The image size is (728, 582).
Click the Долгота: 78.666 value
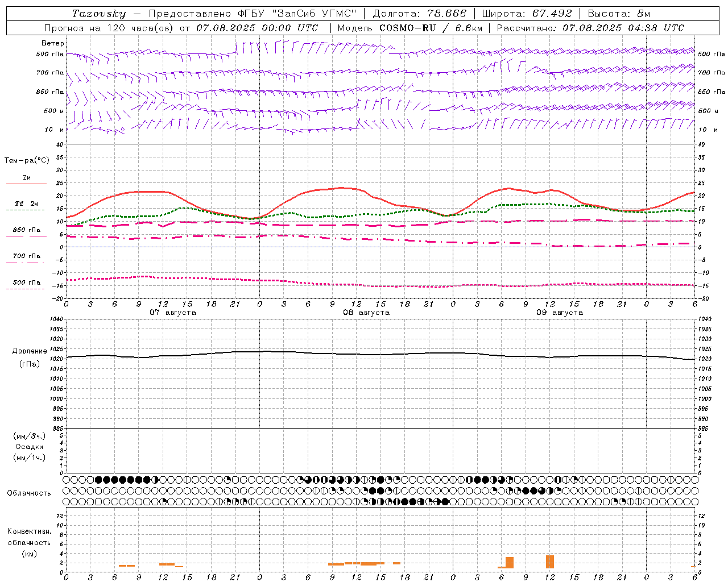point(420,14)
